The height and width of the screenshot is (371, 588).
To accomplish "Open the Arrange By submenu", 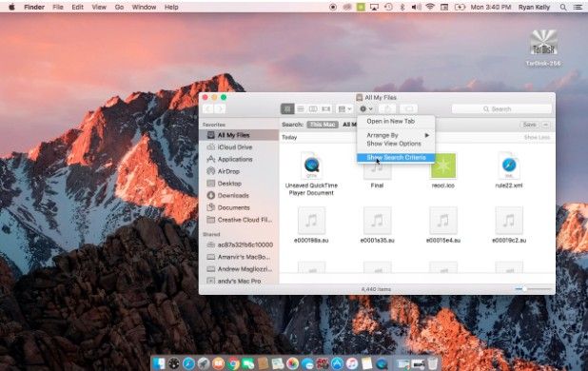I will point(396,135).
